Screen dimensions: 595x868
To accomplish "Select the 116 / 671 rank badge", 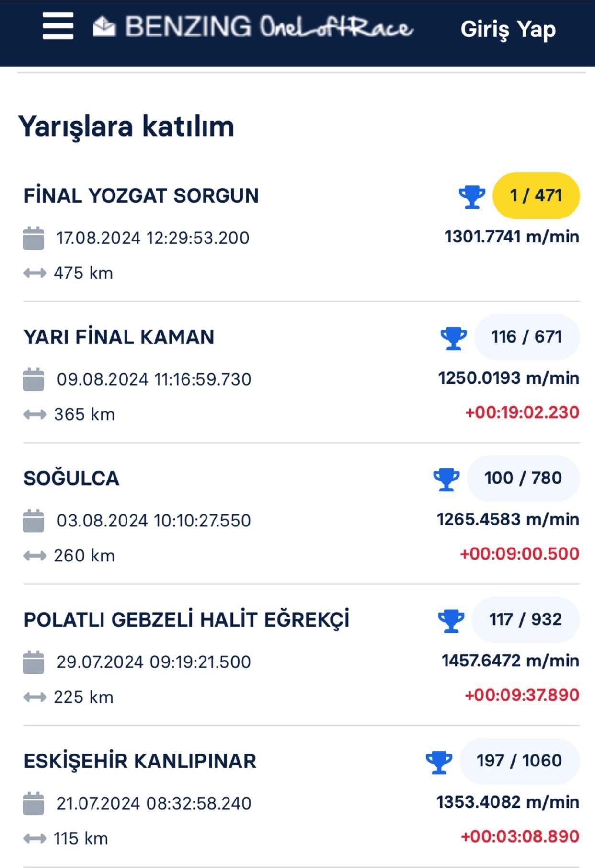I will click(526, 337).
